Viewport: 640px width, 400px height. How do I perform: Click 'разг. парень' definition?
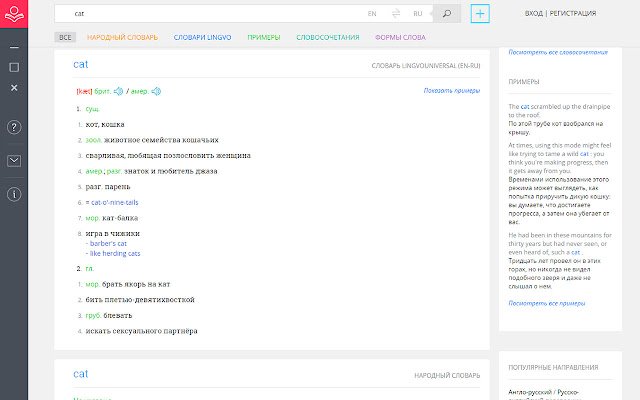click(x=108, y=187)
